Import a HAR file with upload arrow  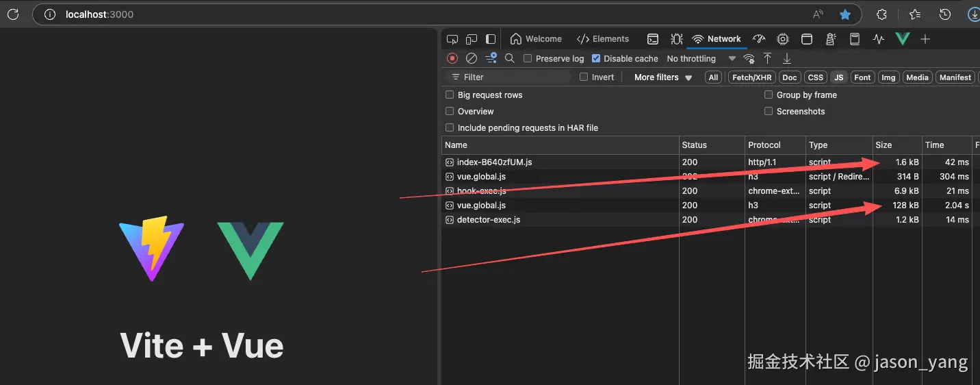click(x=768, y=58)
